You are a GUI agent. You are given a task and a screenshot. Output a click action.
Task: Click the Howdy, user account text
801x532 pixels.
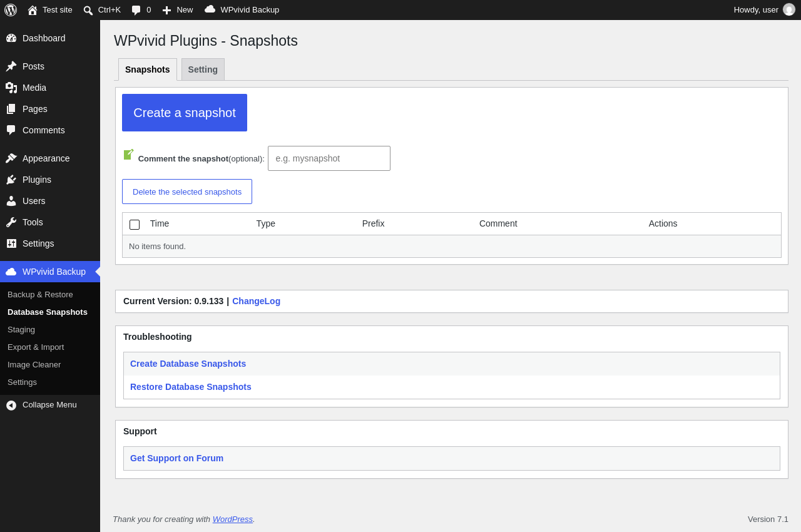(756, 9)
